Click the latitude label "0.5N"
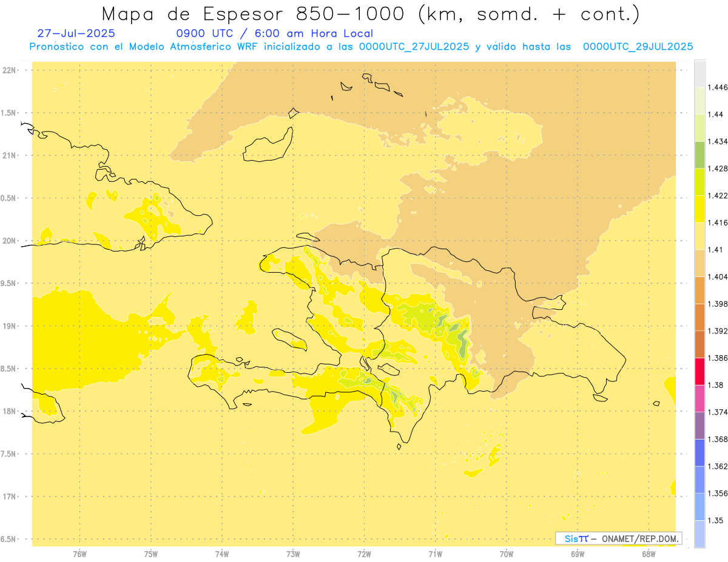The image size is (728, 562). (9, 198)
